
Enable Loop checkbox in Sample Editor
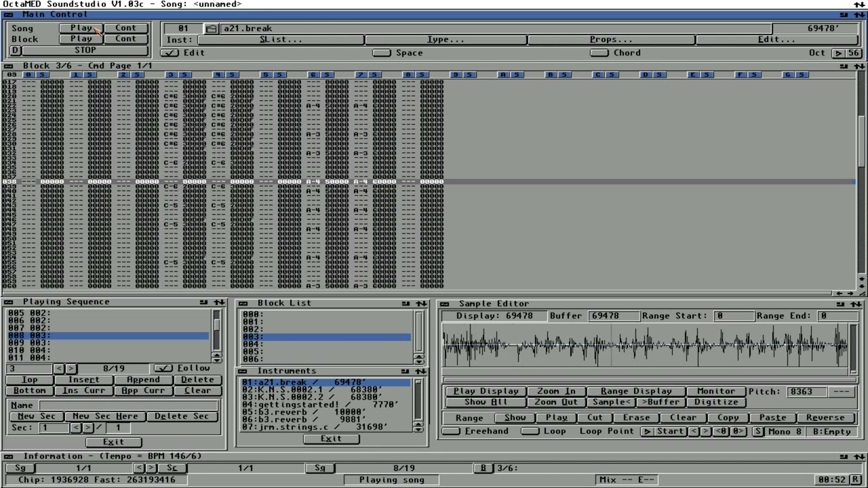coord(531,432)
